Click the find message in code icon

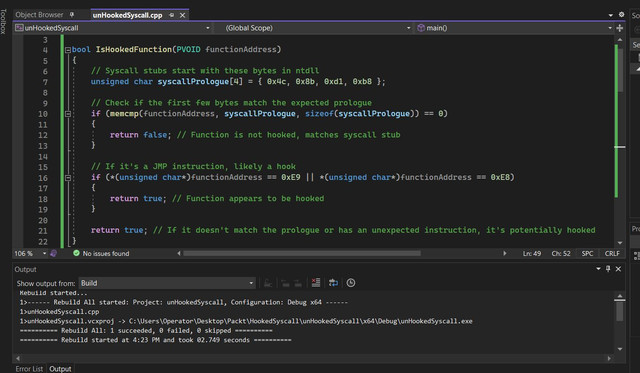click(x=268, y=283)
